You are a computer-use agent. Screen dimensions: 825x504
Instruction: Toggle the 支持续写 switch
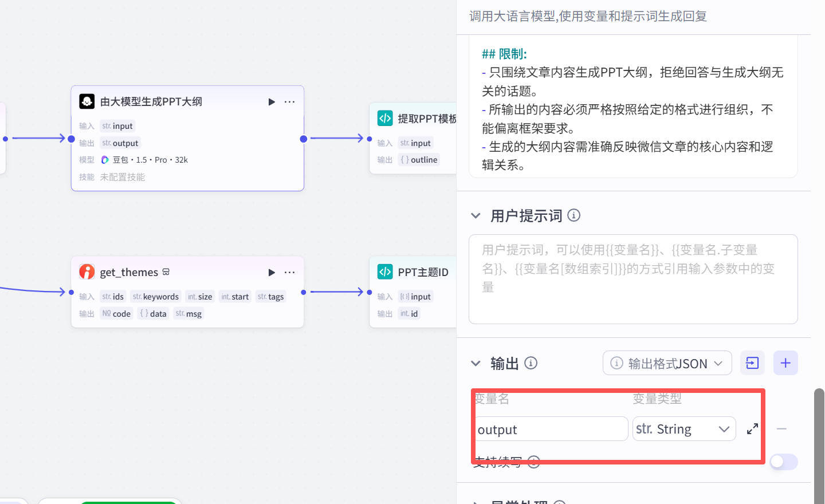[x=783, y=462]
